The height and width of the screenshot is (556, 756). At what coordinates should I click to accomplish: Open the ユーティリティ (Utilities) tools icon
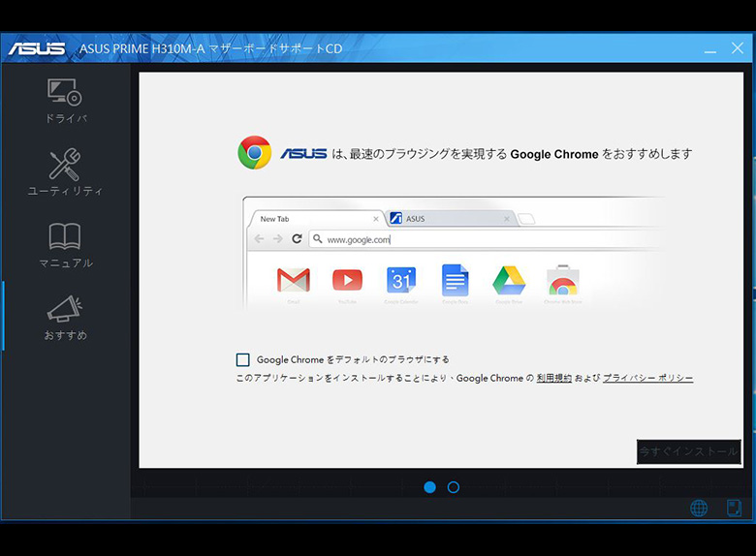(x=65, y=165)
